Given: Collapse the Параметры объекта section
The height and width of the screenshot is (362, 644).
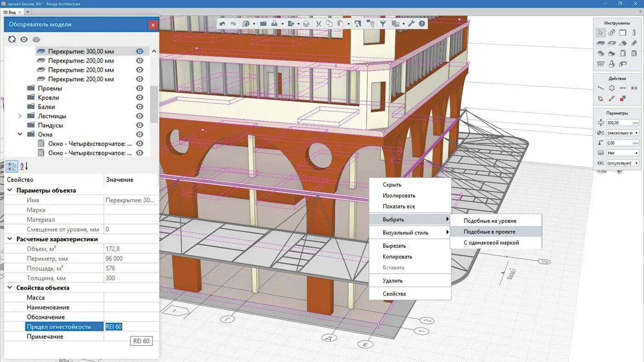Looking at the screenshot, I should tap(10, 190).
